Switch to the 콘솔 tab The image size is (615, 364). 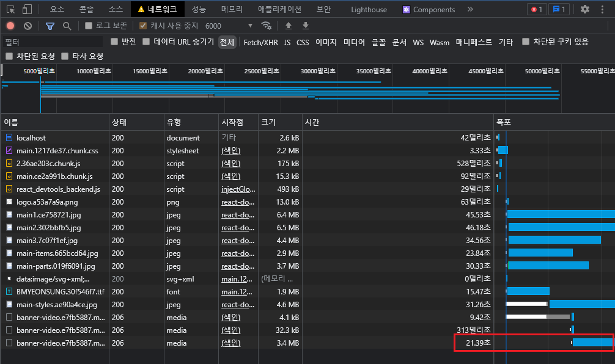click(86, 9)
